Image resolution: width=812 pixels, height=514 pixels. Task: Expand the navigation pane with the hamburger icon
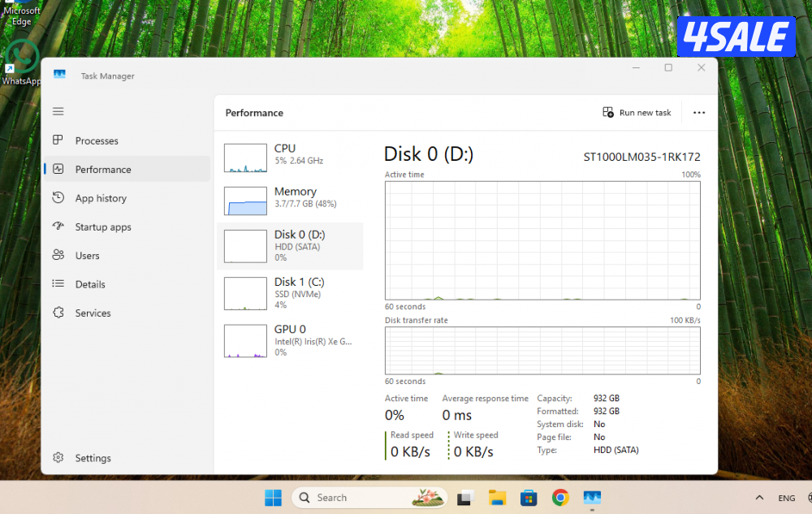pos(58,111)
